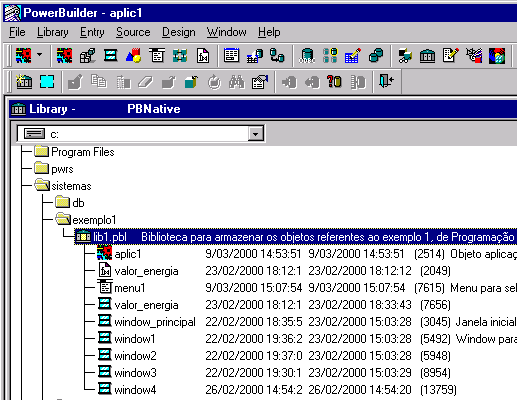Open the Library painter building icon
517x400 pixels.
point(427,56)
